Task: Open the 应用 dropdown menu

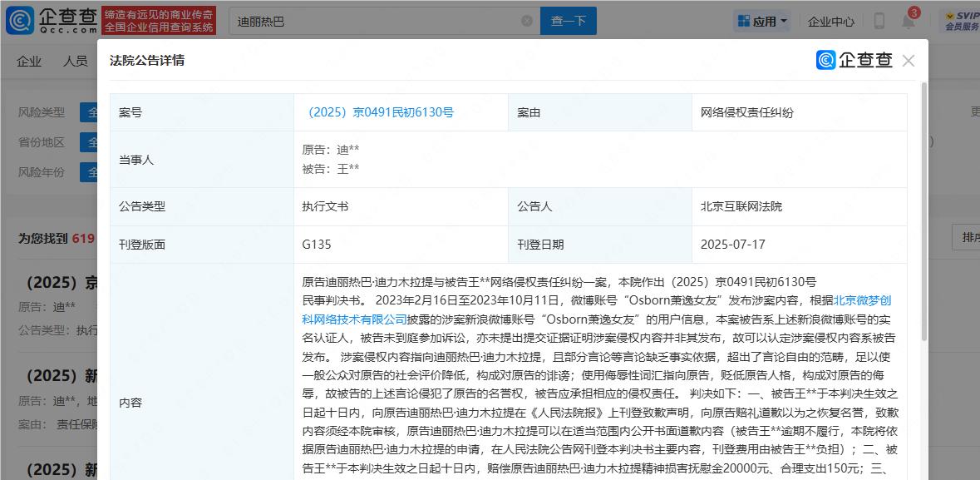Action: coord(762,22)
